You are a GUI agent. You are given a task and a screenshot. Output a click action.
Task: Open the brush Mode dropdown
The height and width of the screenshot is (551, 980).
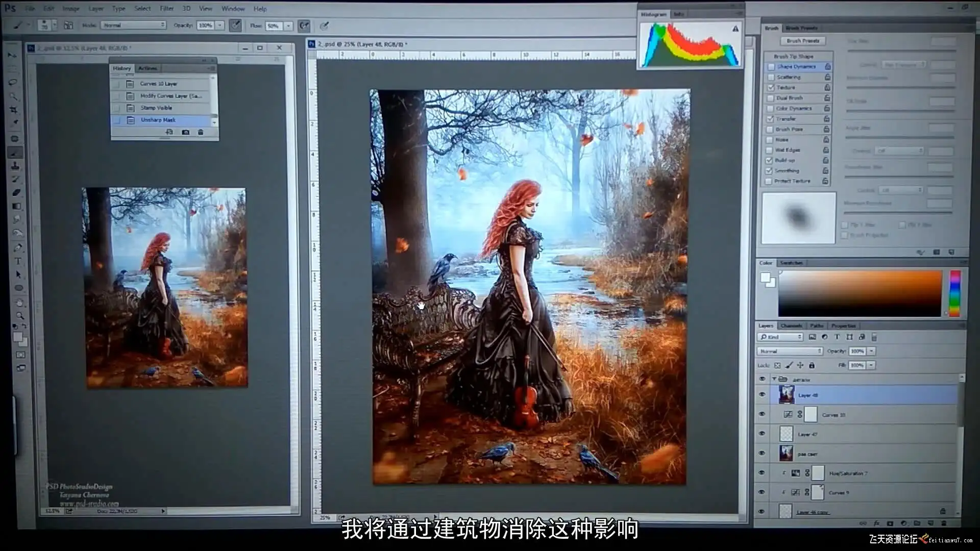133,25
